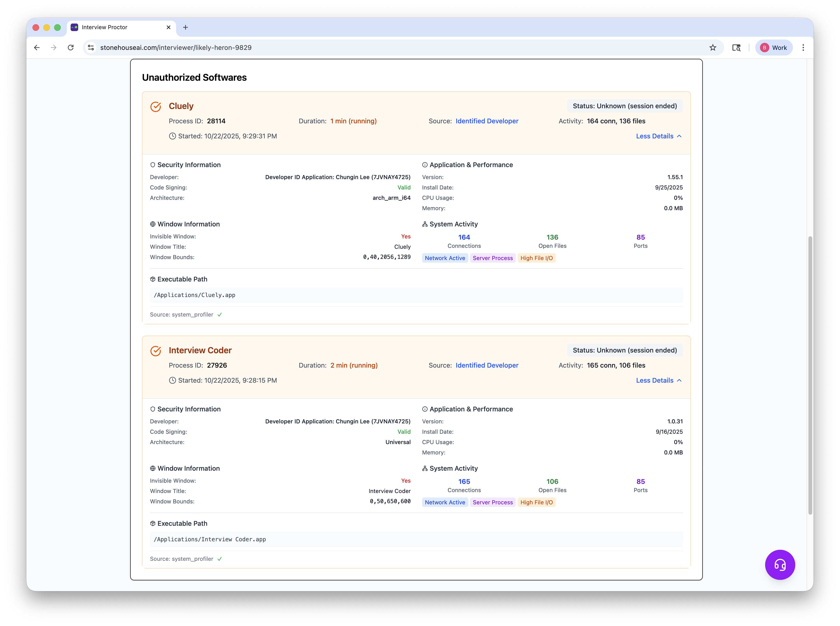
Task: Click the page vertical scrollbar
Action: point(810,375)
